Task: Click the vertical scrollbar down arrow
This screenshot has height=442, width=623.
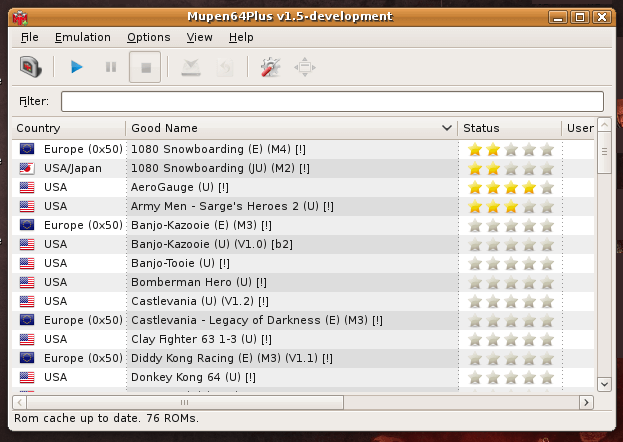Action: tap(604, 383)
